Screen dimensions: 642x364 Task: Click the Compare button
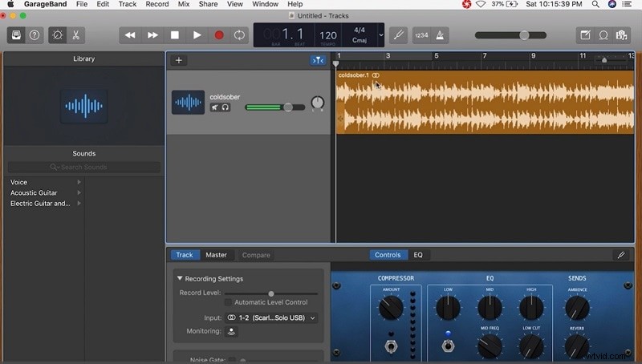(x=256, y=255)
